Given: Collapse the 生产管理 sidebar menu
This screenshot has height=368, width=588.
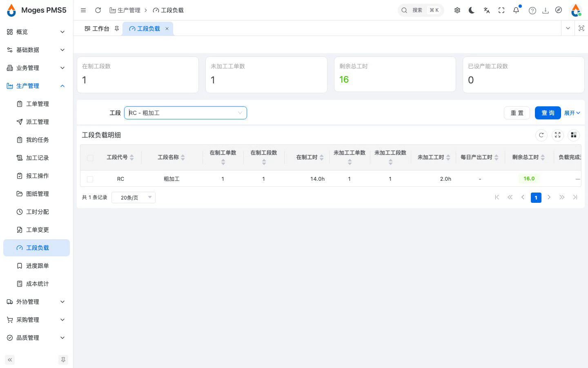Looking at the screenshot, I should click(36, 86).
